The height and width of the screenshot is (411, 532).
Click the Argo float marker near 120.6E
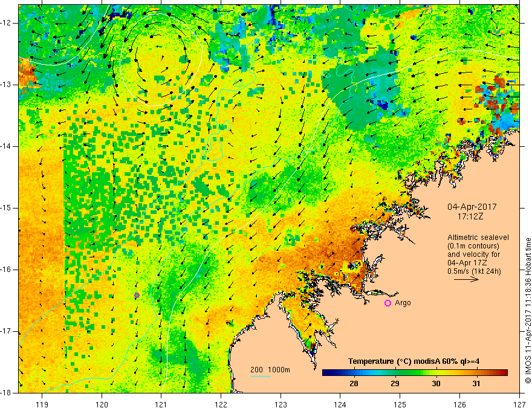pyautogui.click(x=137, y=296)
